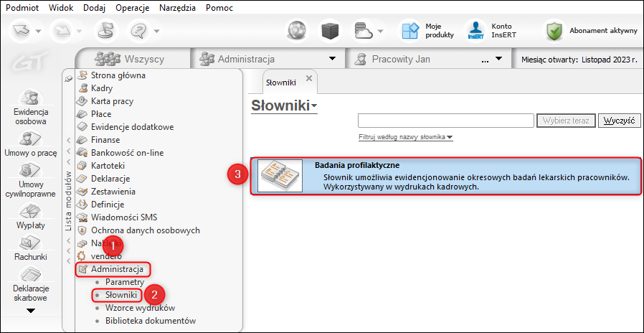This screenshot has width=644, height=333.
Task: Open the Kadry module
Action: pyautogui.click(x=101, y=88)
